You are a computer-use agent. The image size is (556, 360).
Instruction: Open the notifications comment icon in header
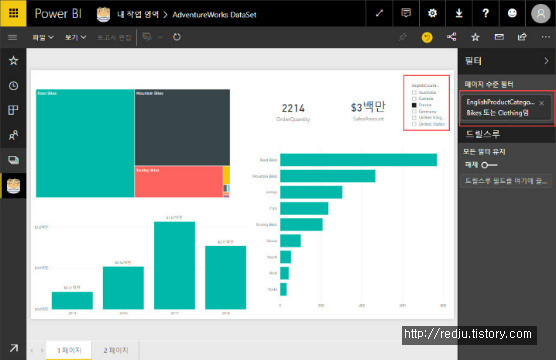coord(406,13)
